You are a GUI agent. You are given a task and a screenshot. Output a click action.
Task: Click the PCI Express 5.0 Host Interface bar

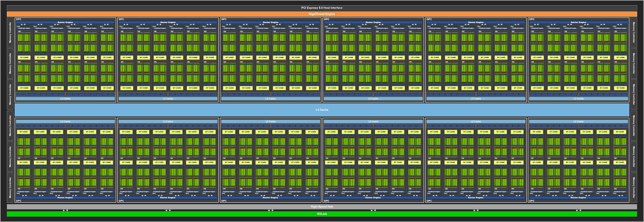[x=322, y=8]
